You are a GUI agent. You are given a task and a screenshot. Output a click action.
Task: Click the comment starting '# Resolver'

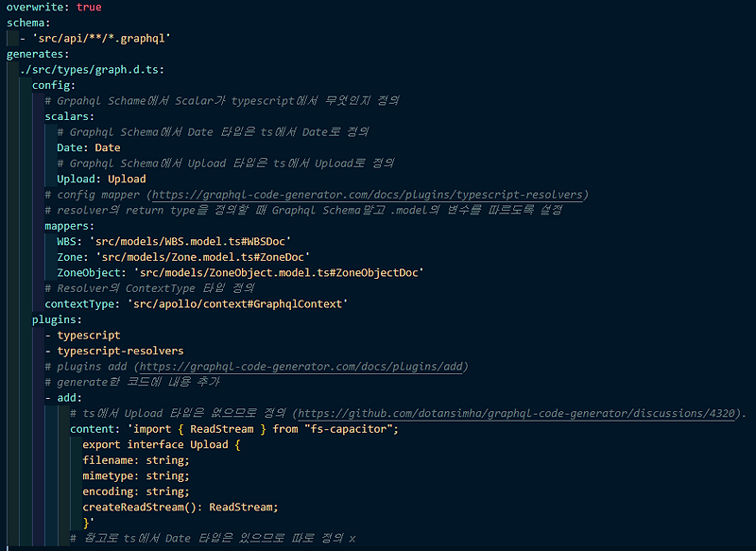[149, 288]
